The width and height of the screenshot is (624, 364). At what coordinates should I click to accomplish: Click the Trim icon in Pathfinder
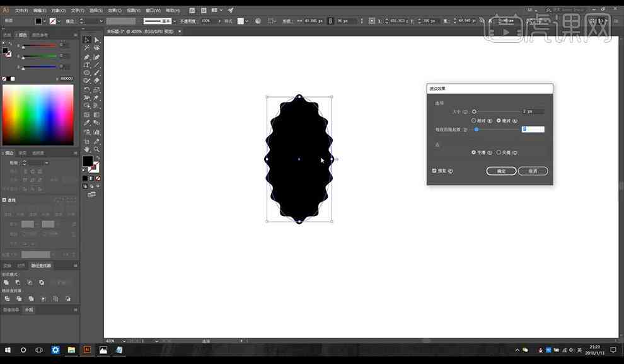[x=19, y=299]
